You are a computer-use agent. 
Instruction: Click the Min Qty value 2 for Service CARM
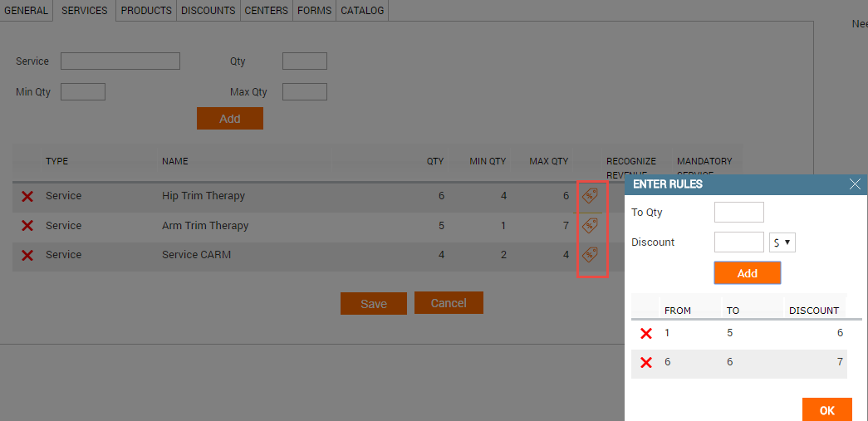[x=503, y=255]
